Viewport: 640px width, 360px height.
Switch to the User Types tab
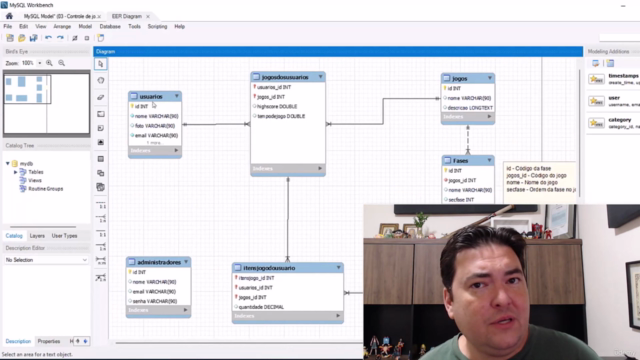pos(64,236)
